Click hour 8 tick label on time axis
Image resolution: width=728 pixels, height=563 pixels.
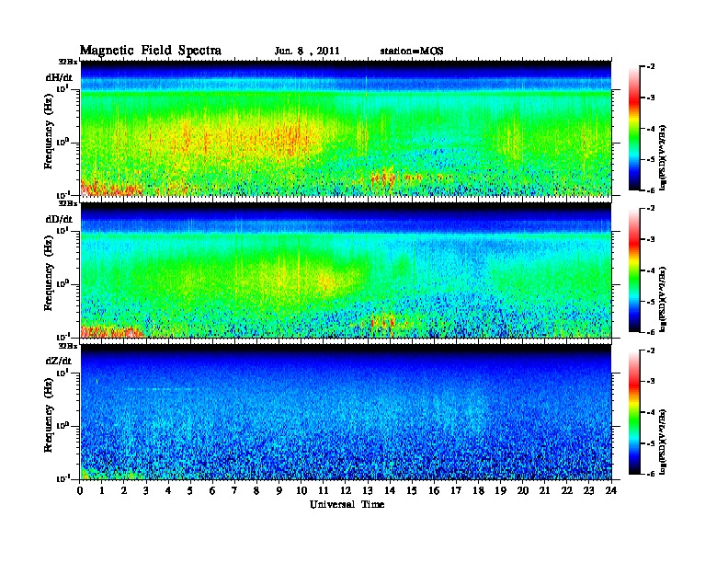[256, 491]
